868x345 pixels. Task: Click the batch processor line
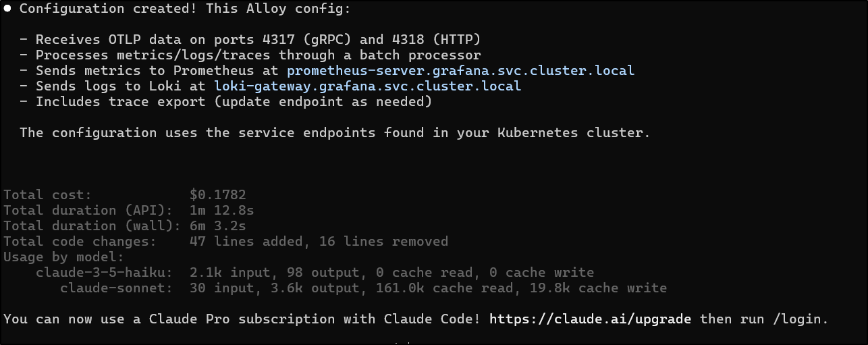click(250, 55)
